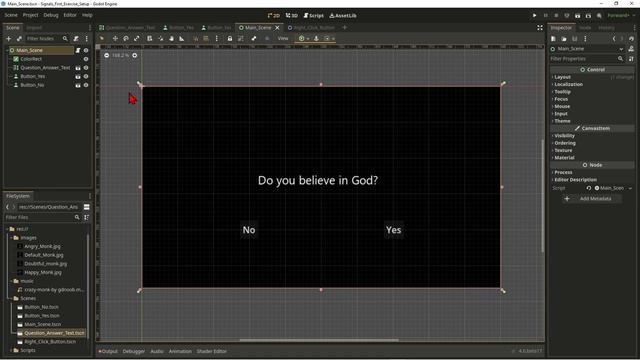Click the Run Specific Scene icon

coord(588,16)
